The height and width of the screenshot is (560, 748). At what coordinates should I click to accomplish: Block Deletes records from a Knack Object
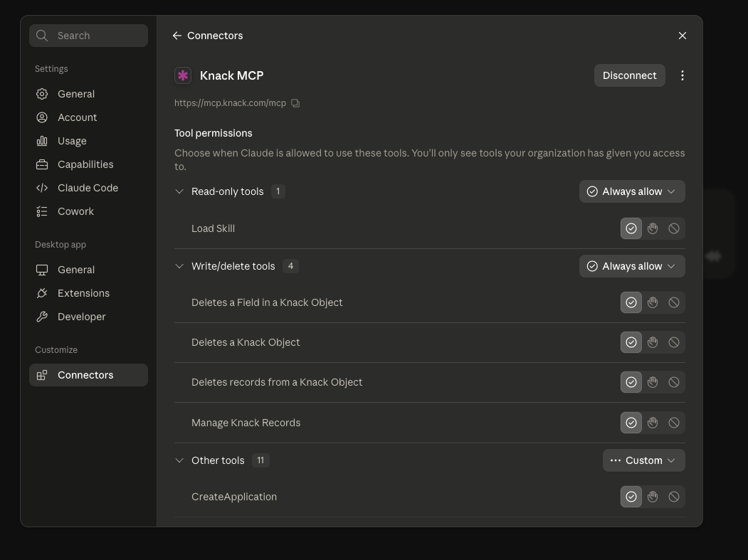click(x=673, y=382)
